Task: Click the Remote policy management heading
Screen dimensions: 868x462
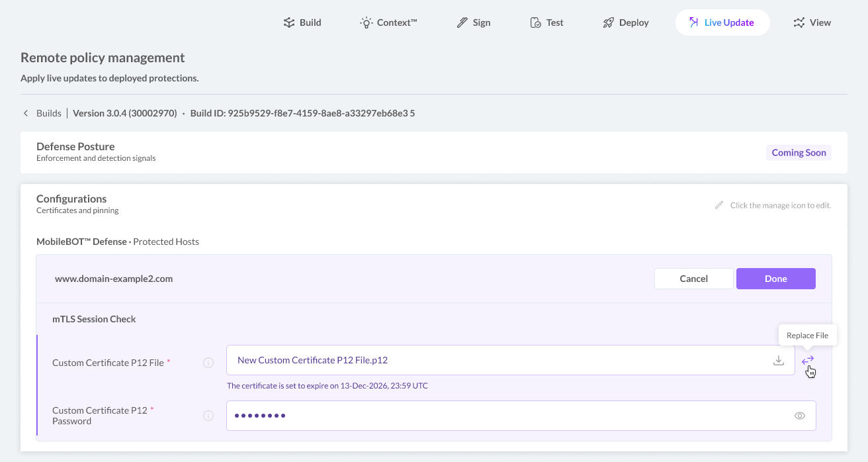Action: tap(103, 58)
